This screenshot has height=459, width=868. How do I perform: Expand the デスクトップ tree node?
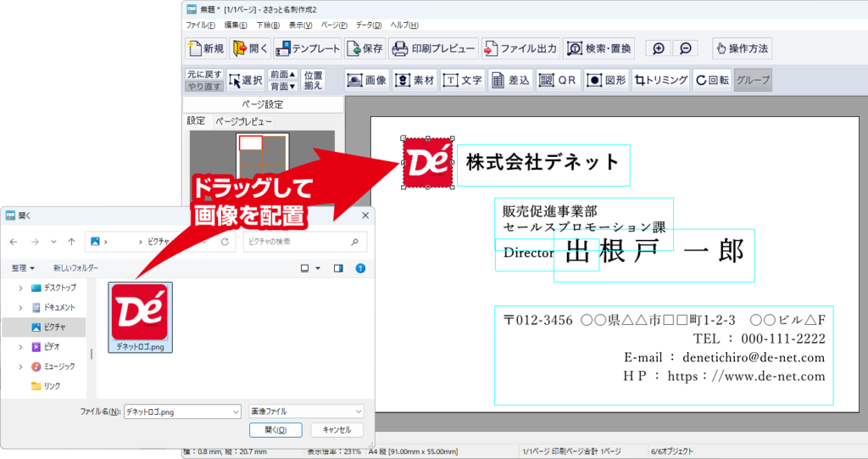21,288
